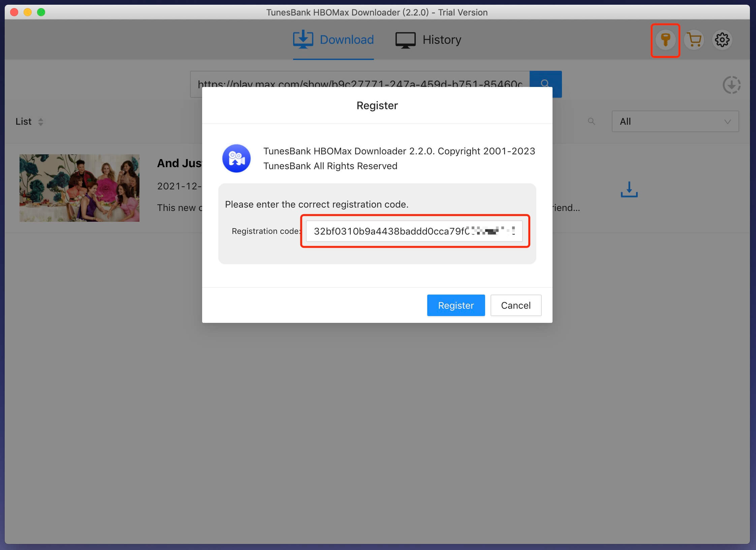Expand the All filter dropdown
The image size is (756, 550).
[675, 121]
